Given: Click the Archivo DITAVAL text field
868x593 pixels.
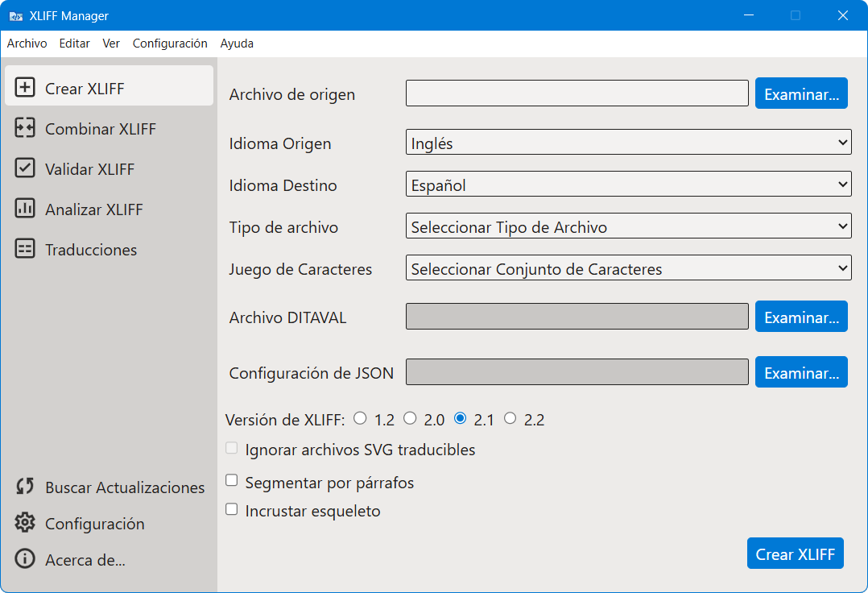Looking at the screenshot, I should coord(577,317).
